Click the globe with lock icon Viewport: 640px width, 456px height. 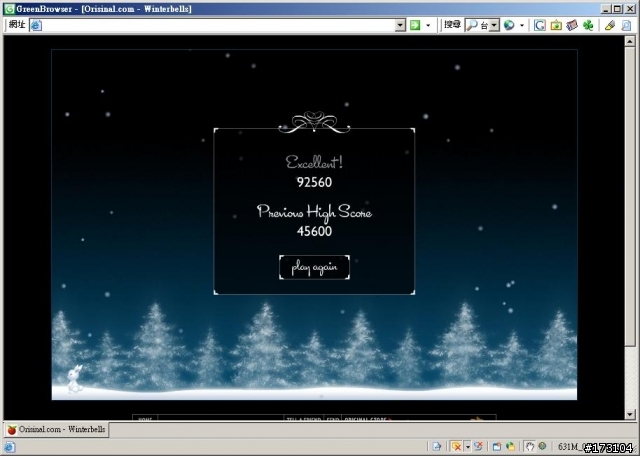510,447
